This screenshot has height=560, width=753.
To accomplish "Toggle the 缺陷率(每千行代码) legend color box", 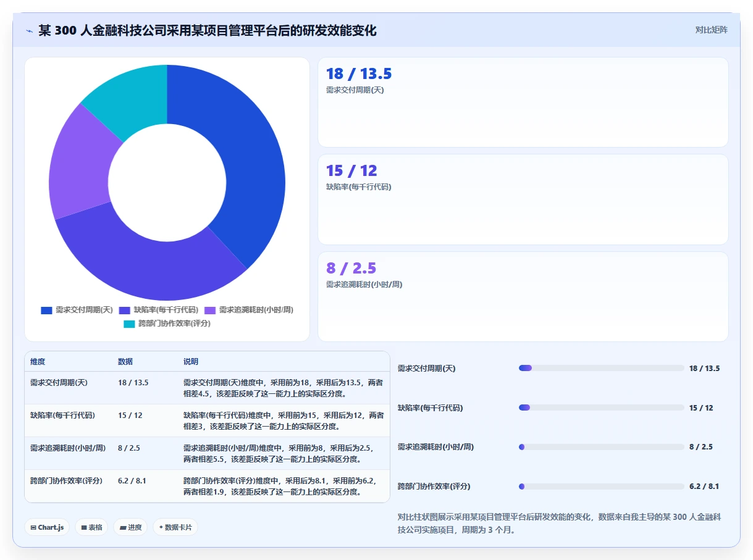I will (x=124, y=310).
